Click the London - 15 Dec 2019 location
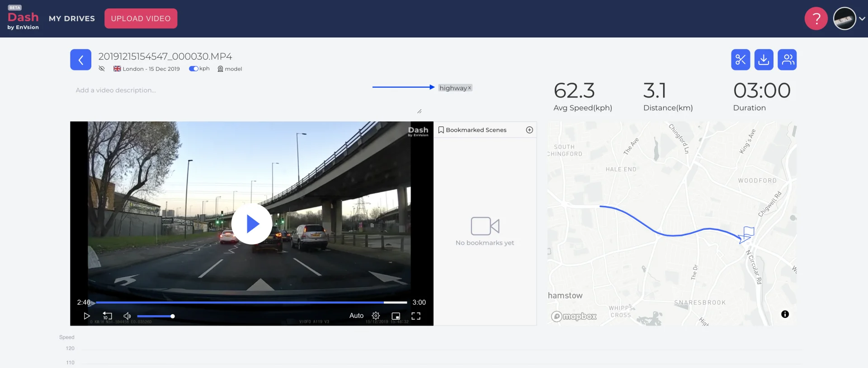Image resolution: width=868 pixels, height=368 pixels. [146, 69]
